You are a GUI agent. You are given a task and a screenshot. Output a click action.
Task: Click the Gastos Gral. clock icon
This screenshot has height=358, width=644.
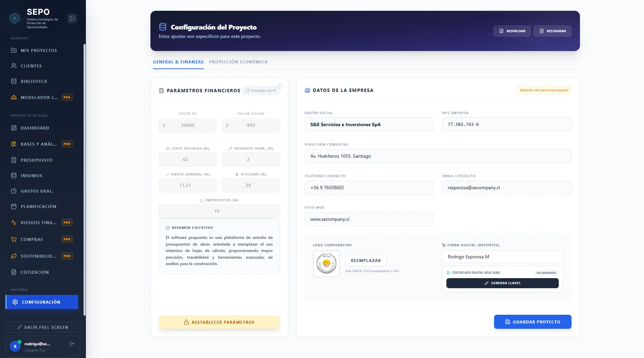click(x=13, y=191)
